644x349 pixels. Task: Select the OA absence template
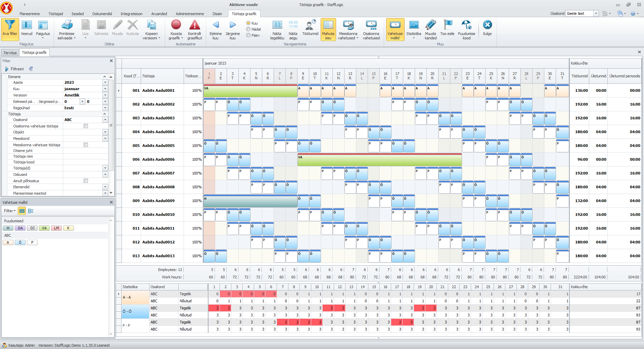tap(20, 228)
